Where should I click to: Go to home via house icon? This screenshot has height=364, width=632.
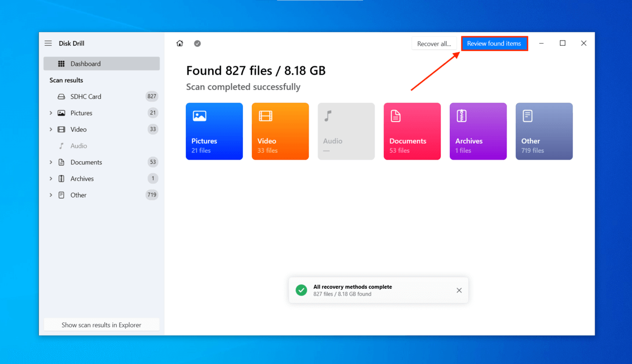pos(180,43)
